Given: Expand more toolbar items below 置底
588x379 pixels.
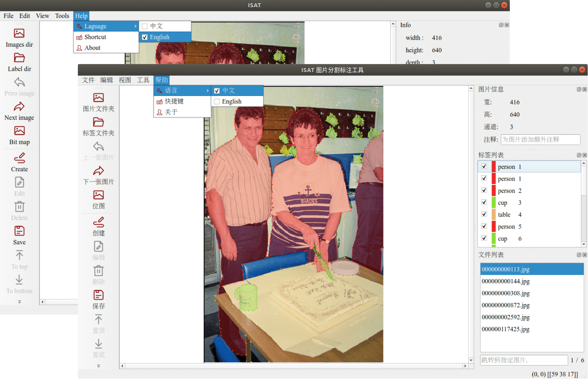Looking at the screenshot, I should (x=98, y=366).
